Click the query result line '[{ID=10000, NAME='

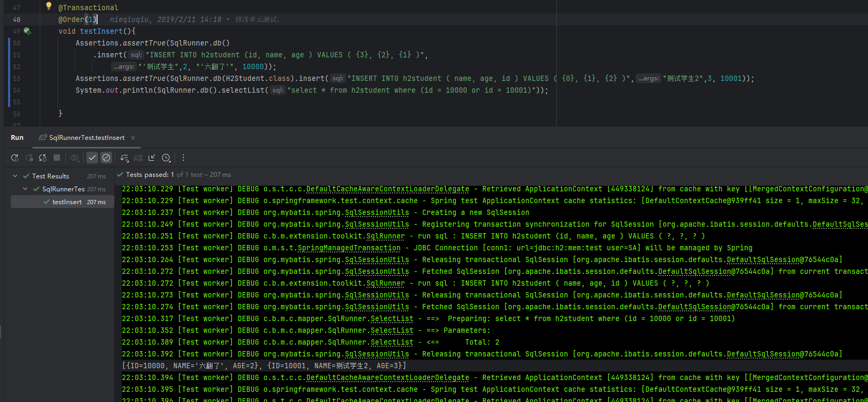coord(264,366)
